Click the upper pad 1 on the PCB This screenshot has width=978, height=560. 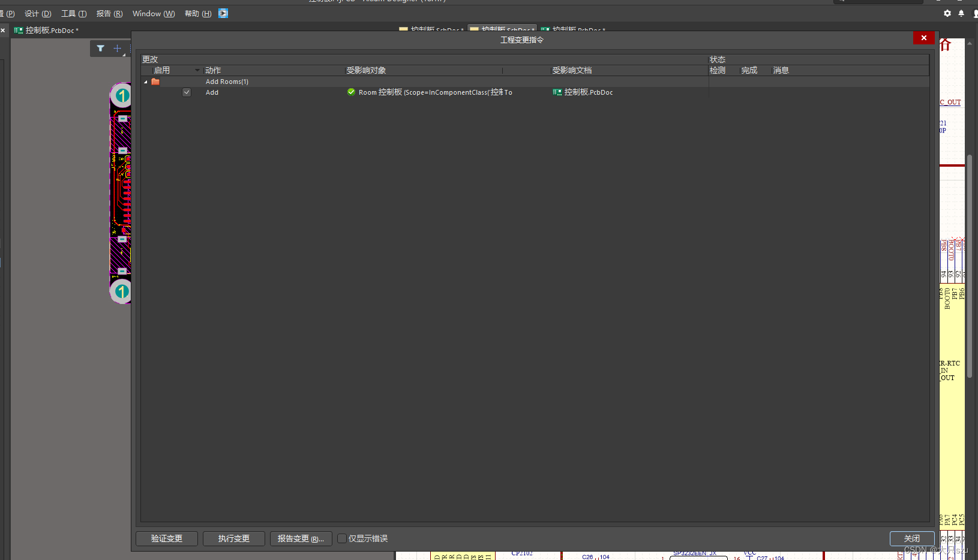tap(122, 95)
